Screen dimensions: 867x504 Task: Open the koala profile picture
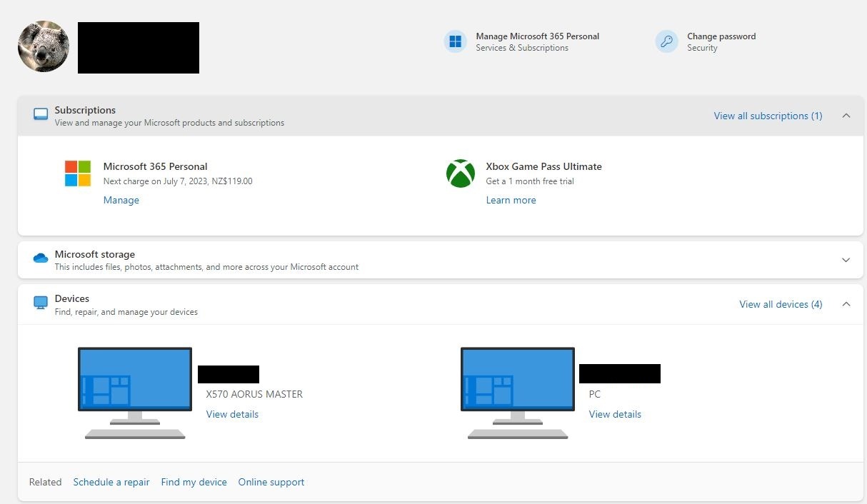44,46
